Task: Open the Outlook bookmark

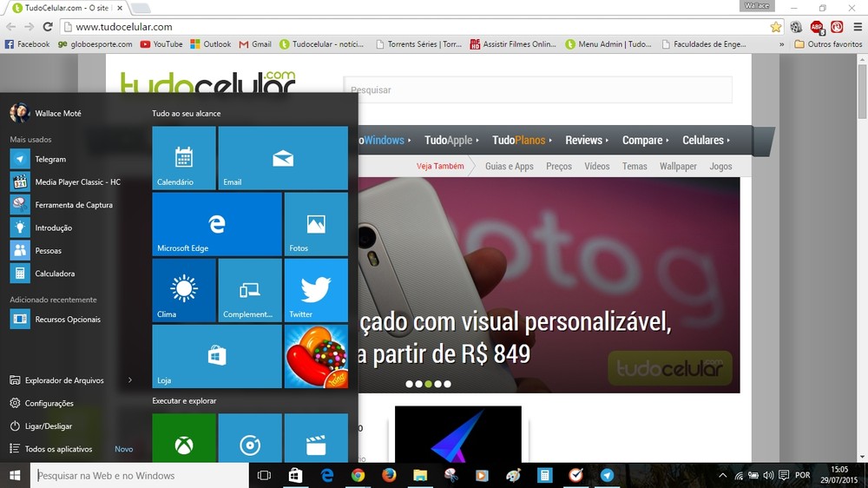Action: click(x=210, y=44)
